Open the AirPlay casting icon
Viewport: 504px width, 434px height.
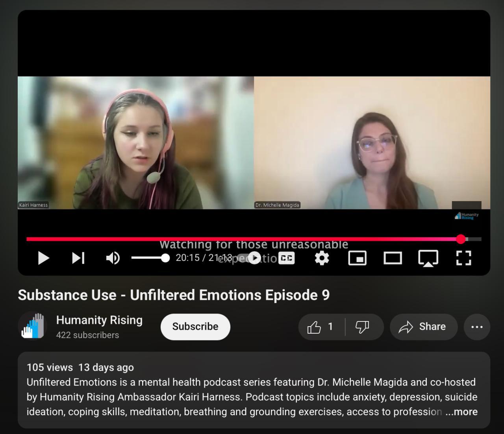point(428,259)
